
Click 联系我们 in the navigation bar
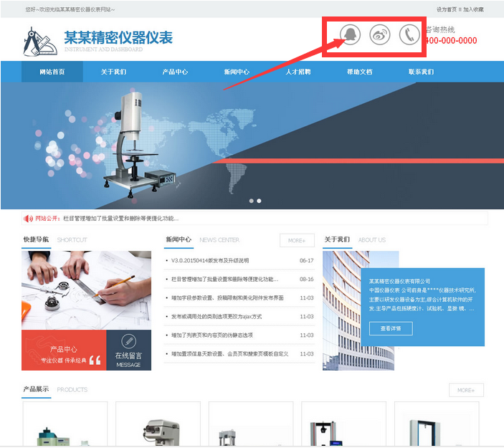point(421,72)
